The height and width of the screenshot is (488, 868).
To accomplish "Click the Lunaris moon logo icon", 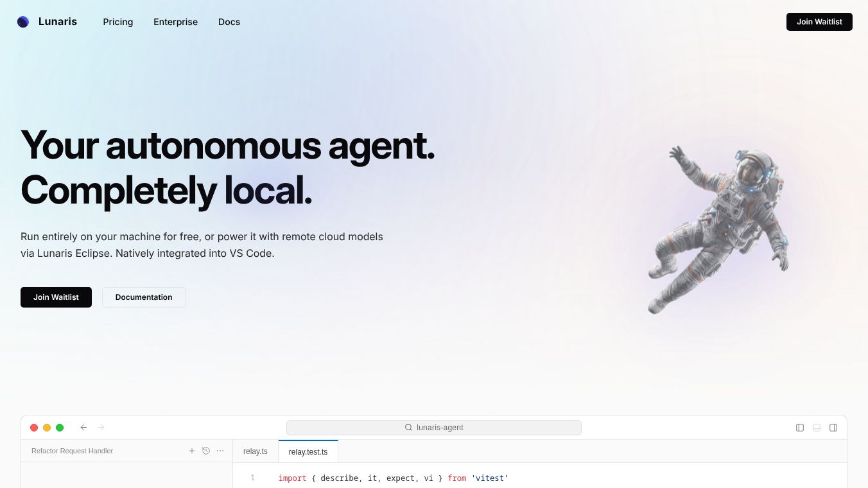I will pos(23,22).
